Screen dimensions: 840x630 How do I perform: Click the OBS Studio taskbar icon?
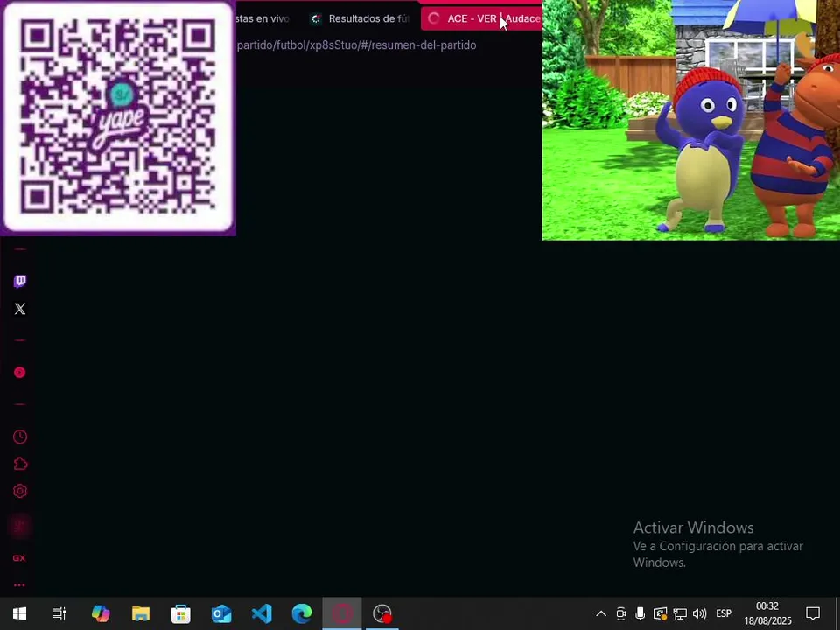382,613
